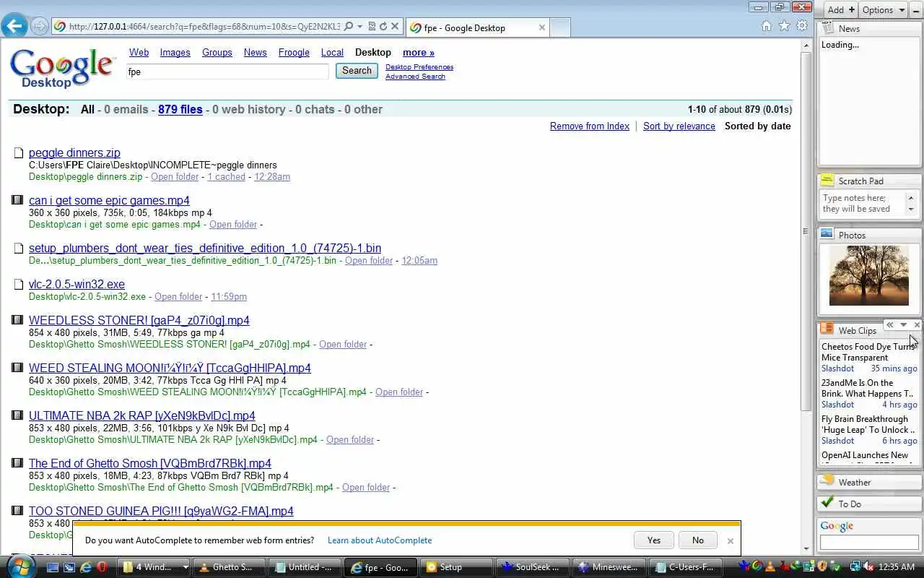Click Yes on the AutoComplete prompt
Viewport: 924px width, 578px height.
coord(654,540)
